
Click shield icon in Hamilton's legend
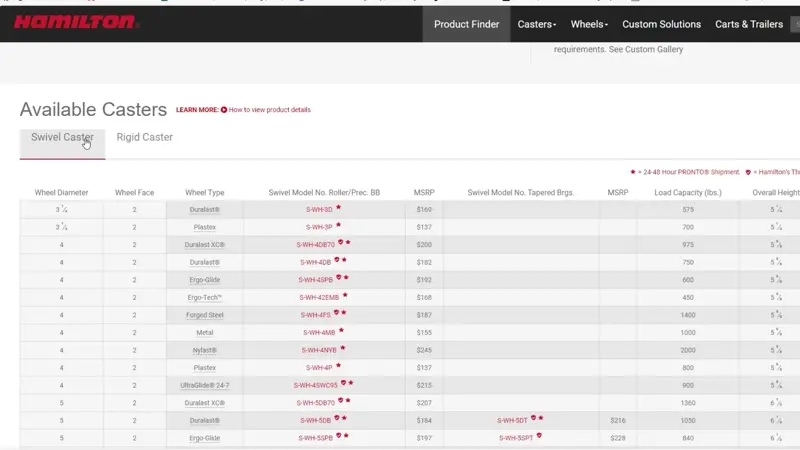(748, 172)
